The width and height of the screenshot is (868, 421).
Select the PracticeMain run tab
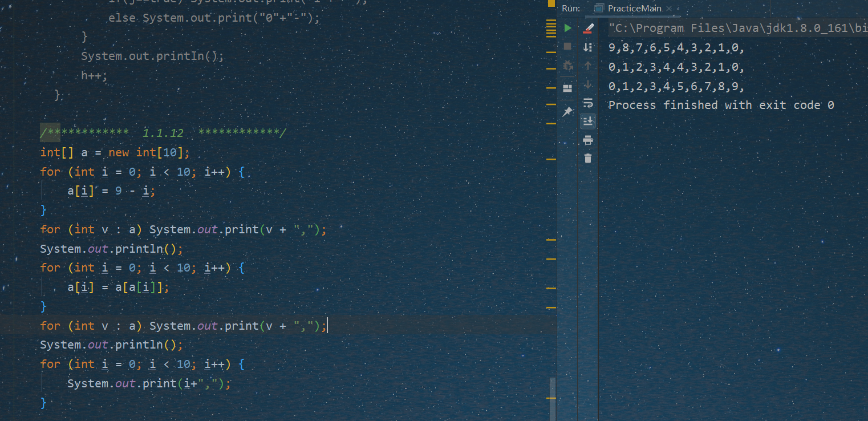[634, 8]
